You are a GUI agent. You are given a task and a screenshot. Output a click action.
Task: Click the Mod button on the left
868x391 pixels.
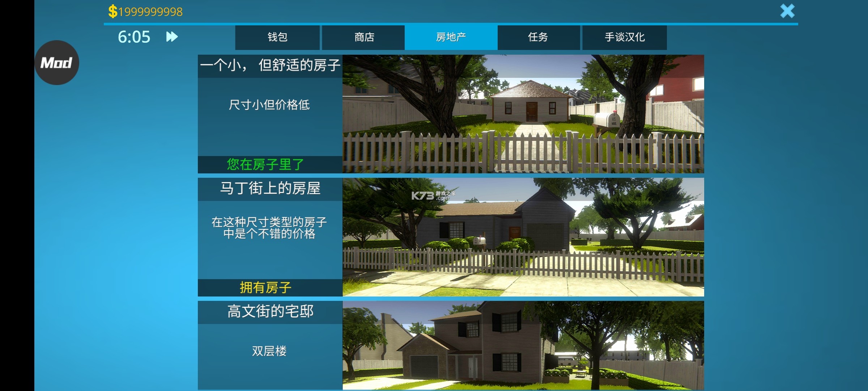point(56,63)
